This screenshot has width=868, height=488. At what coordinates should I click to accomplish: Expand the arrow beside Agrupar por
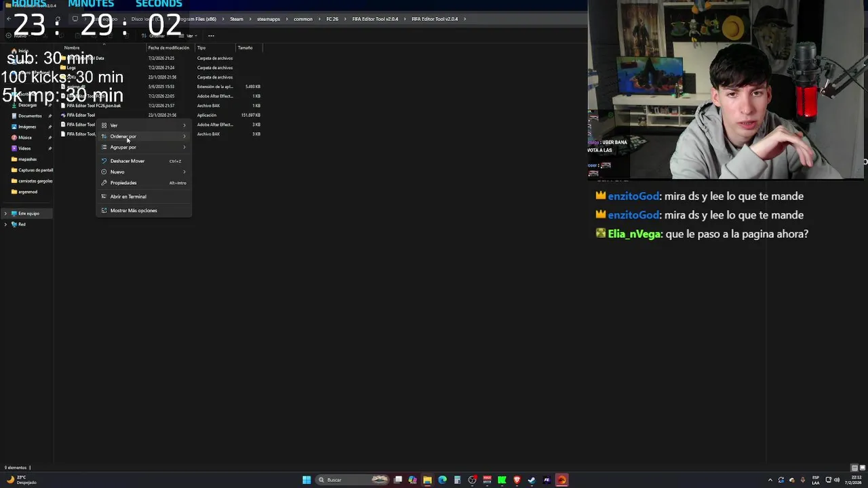coord(184,147)
